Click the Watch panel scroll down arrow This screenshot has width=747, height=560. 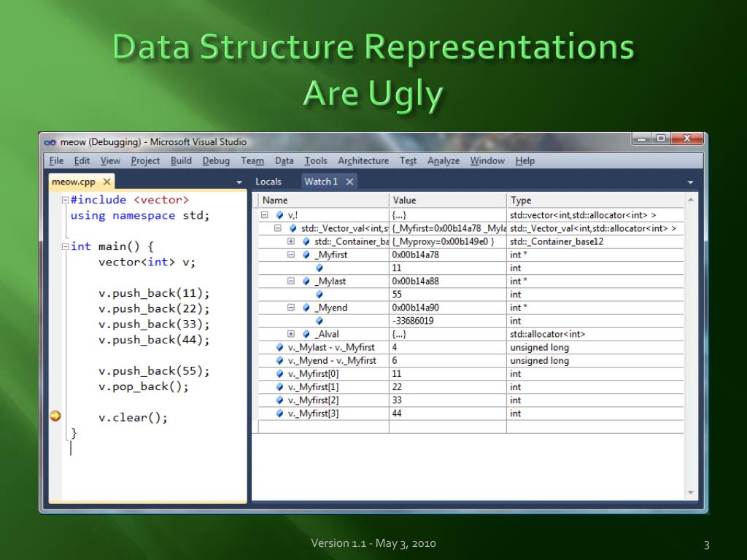coord(691,492)
